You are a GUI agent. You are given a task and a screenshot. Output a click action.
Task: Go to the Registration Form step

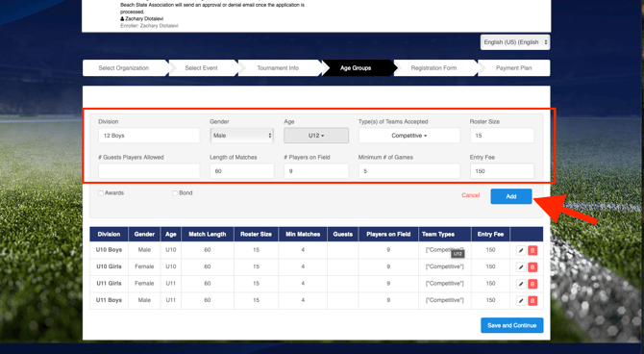pyautogui.click(x=433, y=68)
